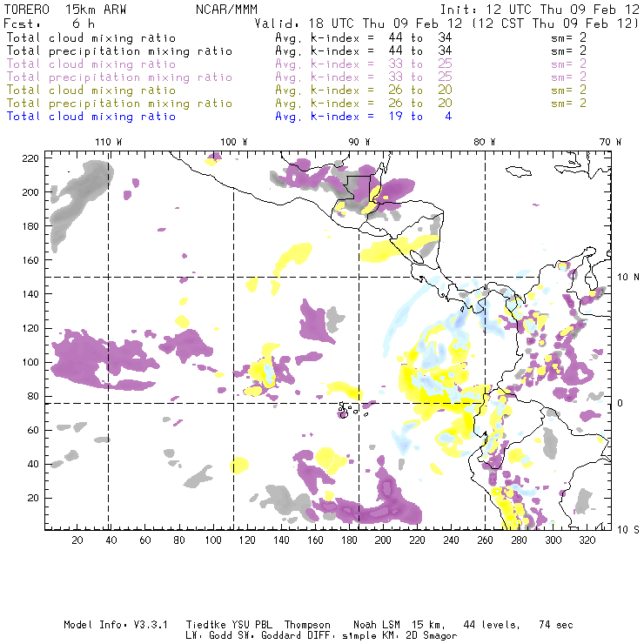This screenshot has height=644, width=644.
Task: Click the x-axis tick label "200"
Action: (383, 540)
